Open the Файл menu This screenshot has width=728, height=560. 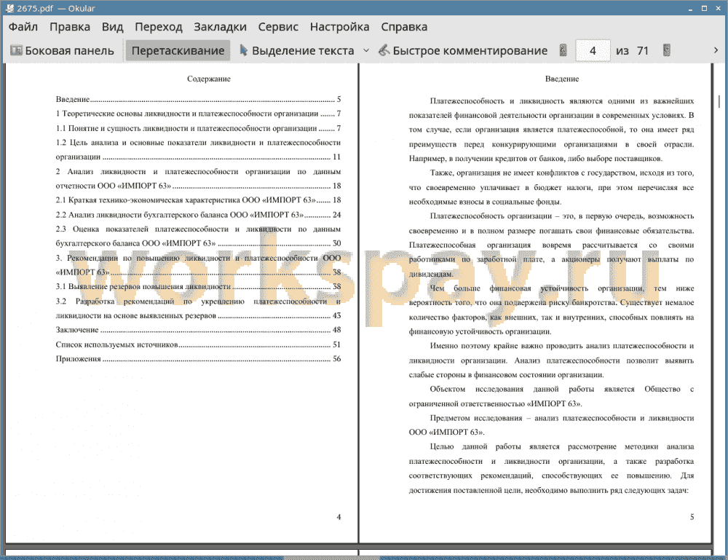[23, 27]
